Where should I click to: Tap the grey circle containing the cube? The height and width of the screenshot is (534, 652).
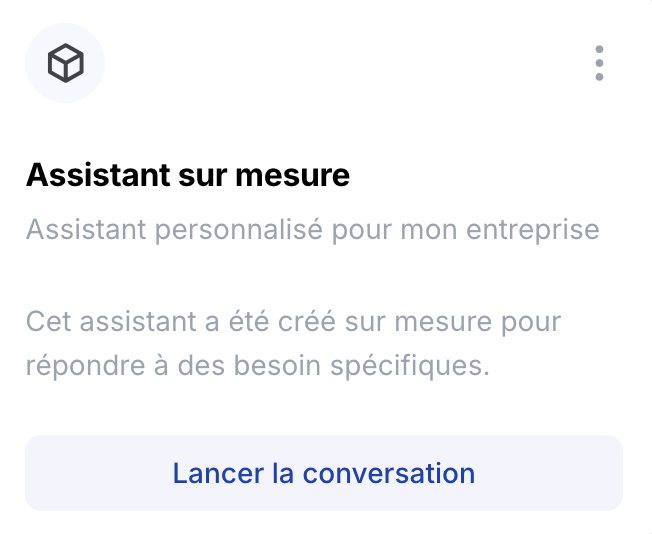65,63
